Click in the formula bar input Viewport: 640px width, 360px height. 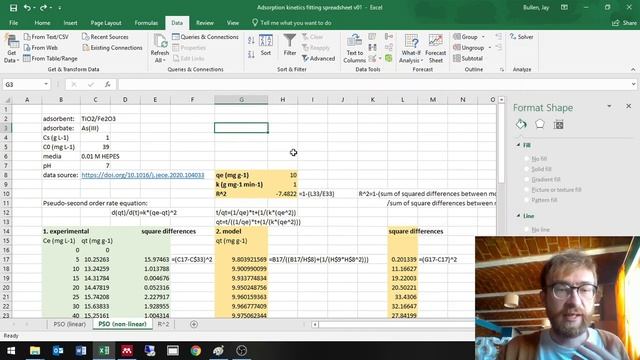[x=373, y=84]
